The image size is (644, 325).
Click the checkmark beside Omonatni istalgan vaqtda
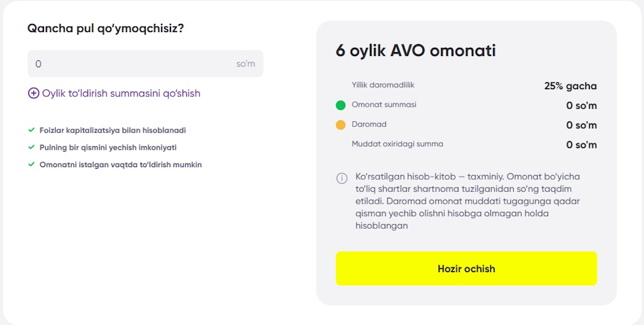point(31,164)
